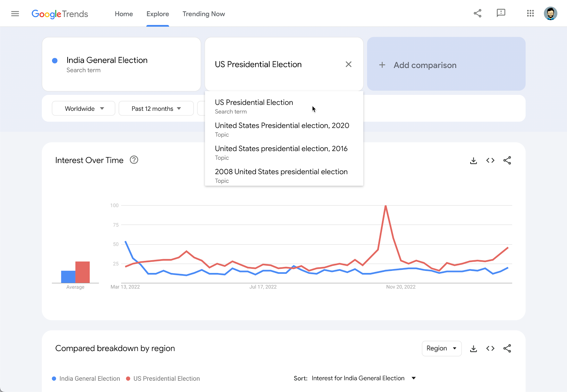Embed the Interest Over Time chart
This screenshot has height=392, width=567.
tap(490, 160)
